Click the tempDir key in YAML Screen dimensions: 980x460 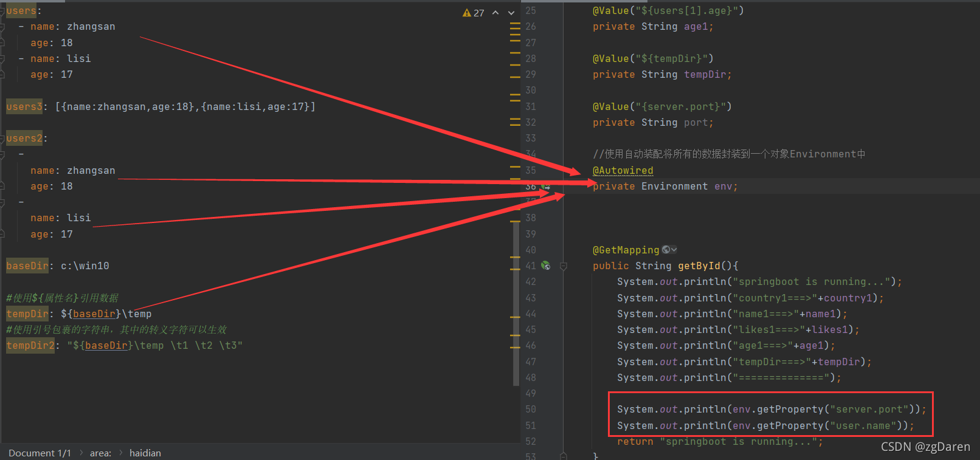click(27, 314)
